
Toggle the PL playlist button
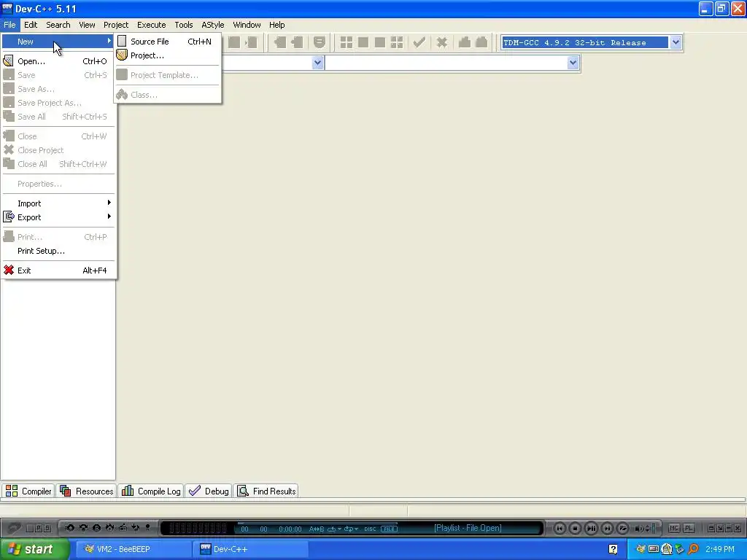point(689,528)
